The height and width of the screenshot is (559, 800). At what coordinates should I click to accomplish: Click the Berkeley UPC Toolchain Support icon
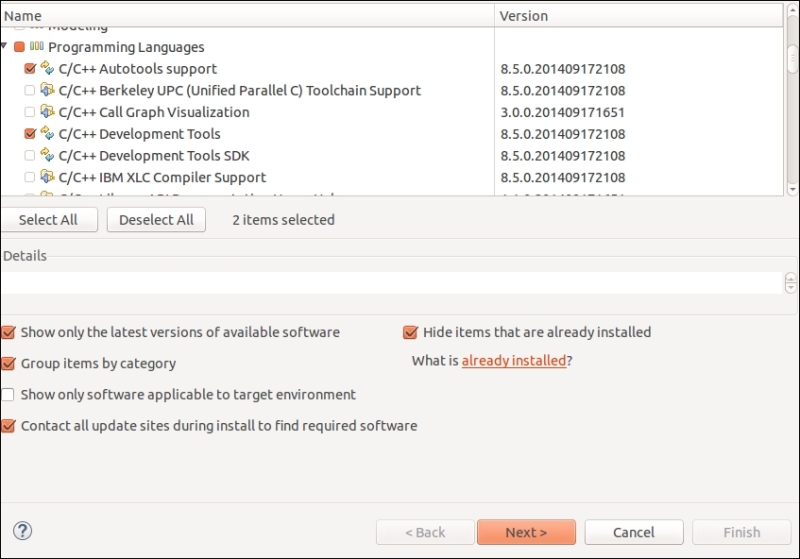click(x=47, y=90)
